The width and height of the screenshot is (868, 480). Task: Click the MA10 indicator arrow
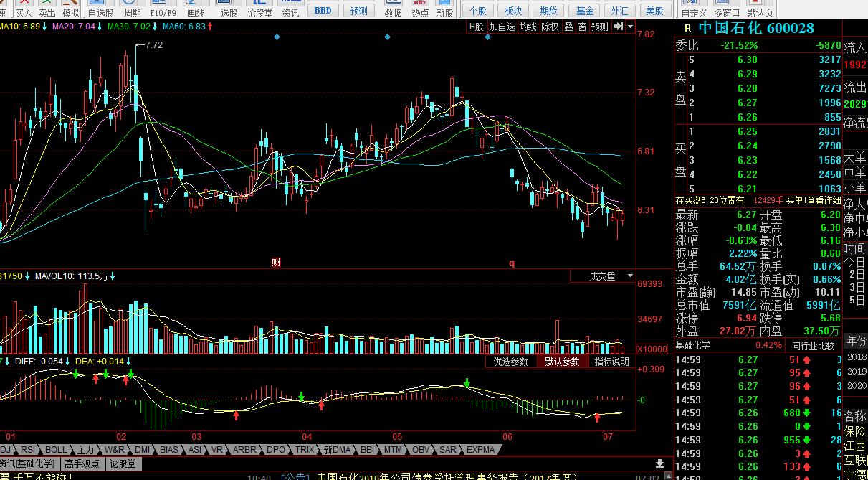point(45,27)
